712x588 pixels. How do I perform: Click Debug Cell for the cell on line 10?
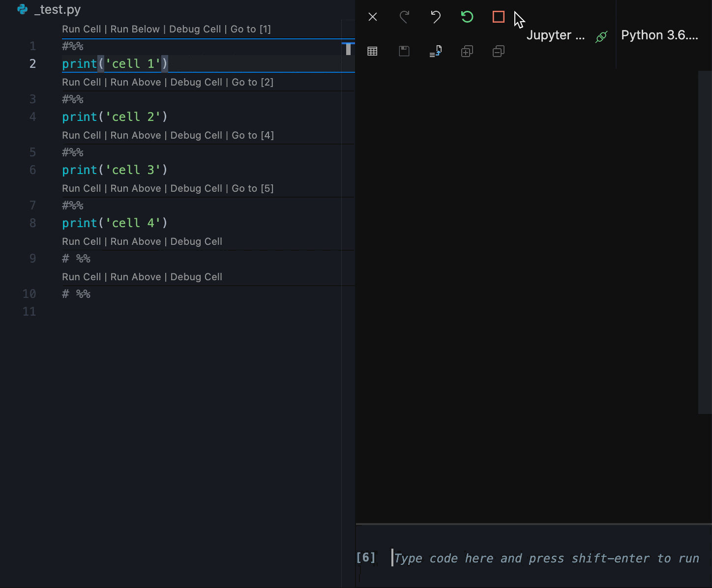(196, 277)
